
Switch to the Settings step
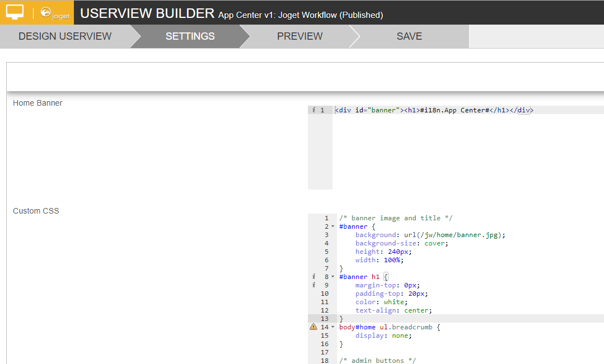click(x=190, y=36)
